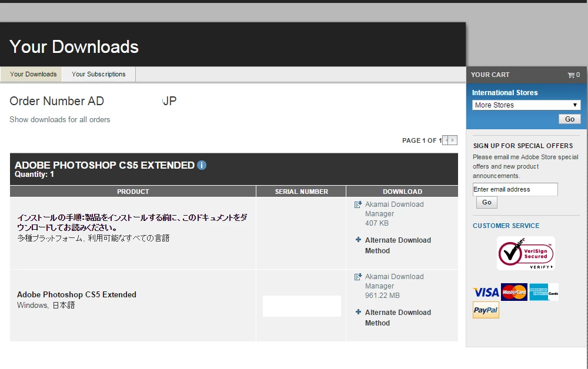Open the Customer Service link
This screenshot has width=588, height=369.
(x=506, y=226)
